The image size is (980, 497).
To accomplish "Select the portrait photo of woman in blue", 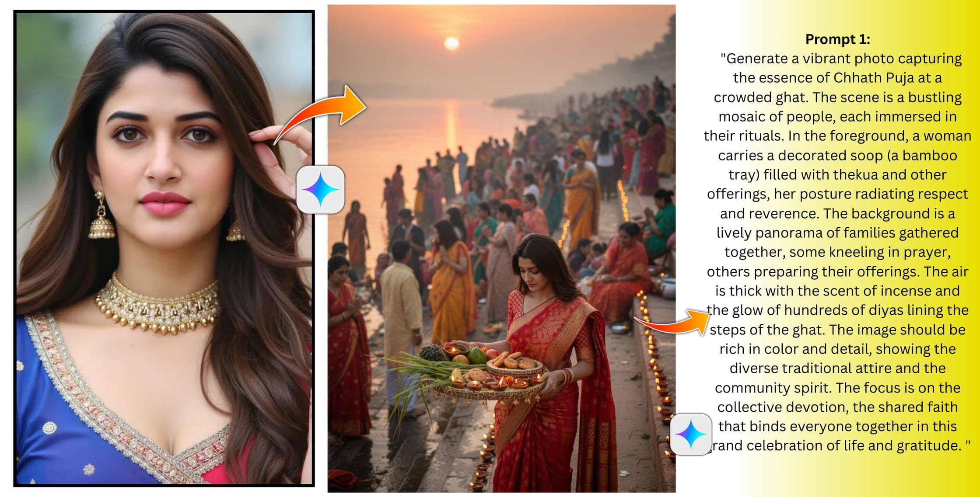I will click(x=164, y=248).
